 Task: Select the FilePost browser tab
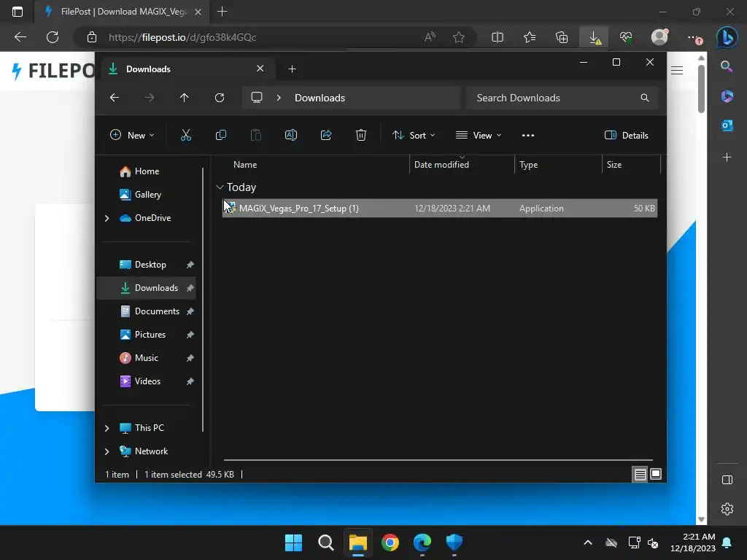coord(123,12)
